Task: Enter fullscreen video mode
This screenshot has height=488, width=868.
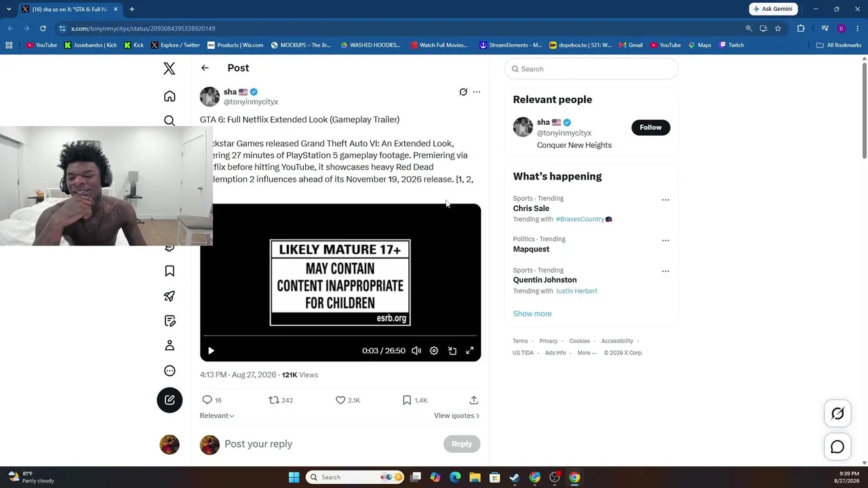Action: (x=469, y=350)
